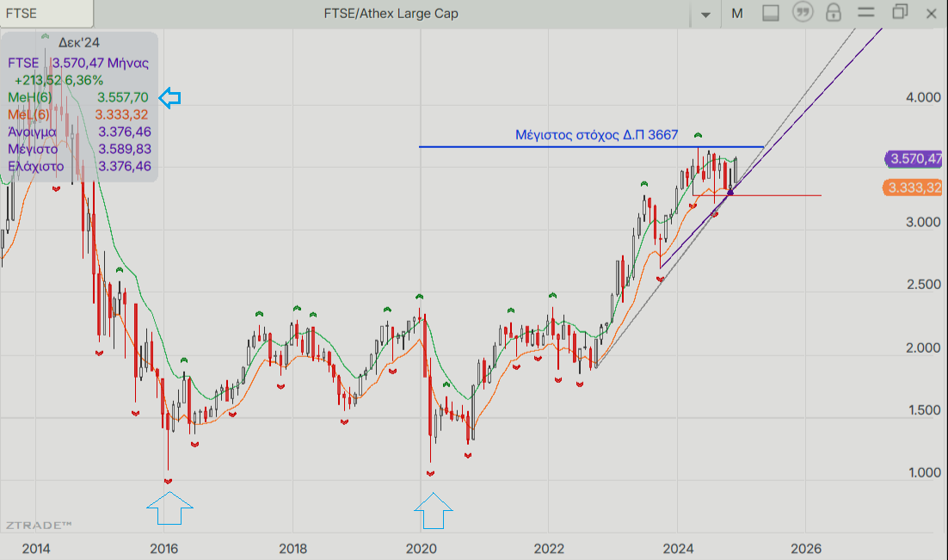
Task: Open the chart title dropdown arrow
Action: (x=705, y=15)
